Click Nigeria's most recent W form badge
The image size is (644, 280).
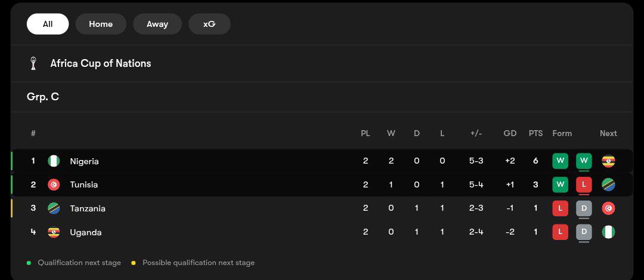coord(584,161)
